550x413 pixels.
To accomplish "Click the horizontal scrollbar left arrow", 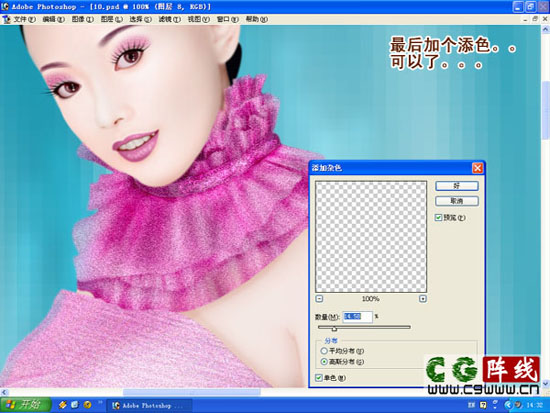I will 4,392.
